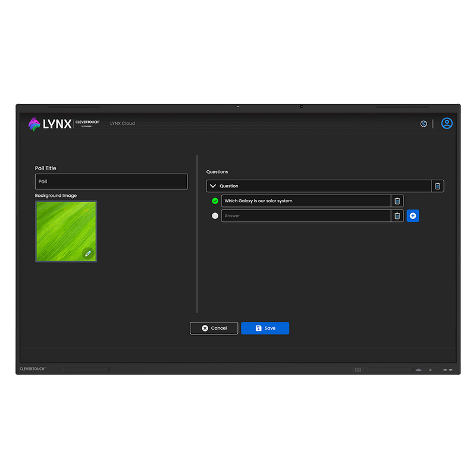
Task: Mark the empty Answer as correct
Action: (x=215, y=216)
